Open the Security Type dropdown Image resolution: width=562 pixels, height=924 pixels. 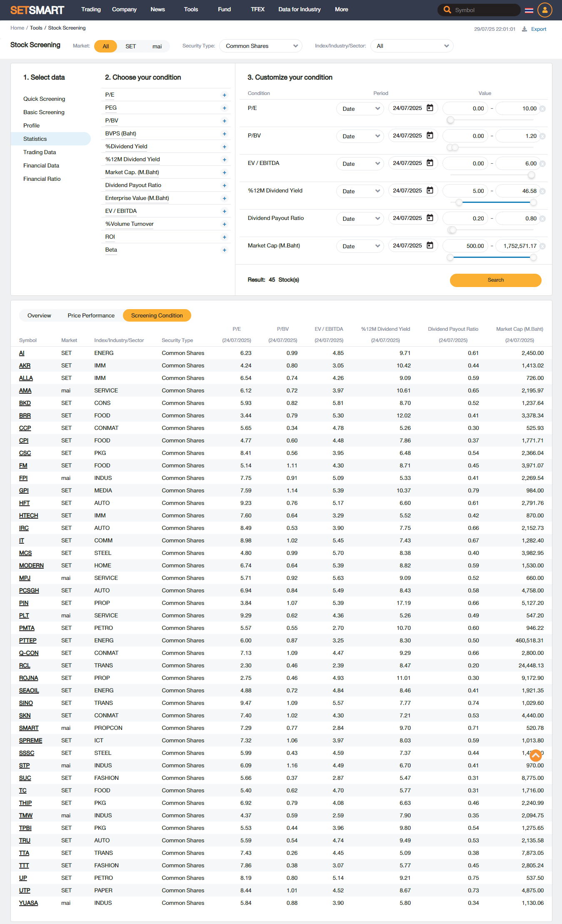tap(261, 46)
